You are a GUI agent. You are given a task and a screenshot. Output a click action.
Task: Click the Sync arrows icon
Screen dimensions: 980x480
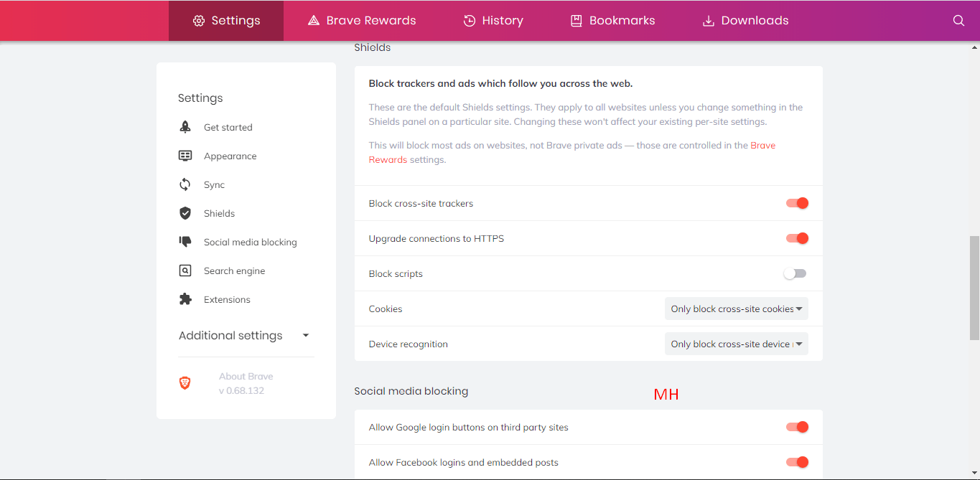coord(185,184)
